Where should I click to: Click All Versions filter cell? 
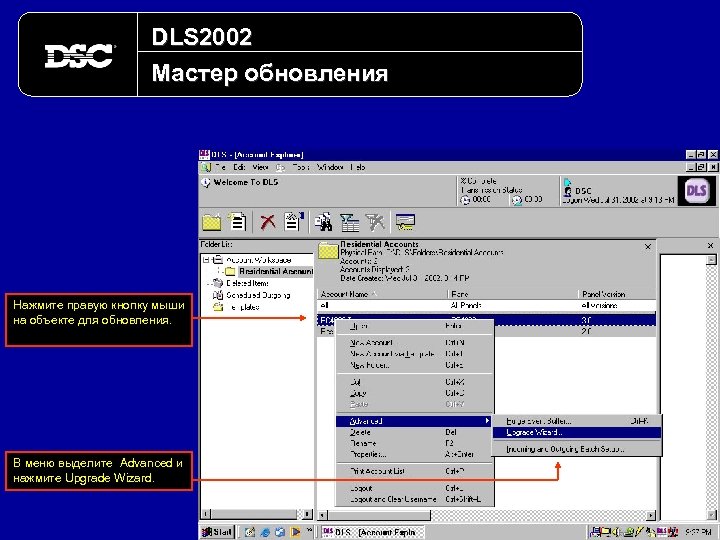tap(616, 305)
